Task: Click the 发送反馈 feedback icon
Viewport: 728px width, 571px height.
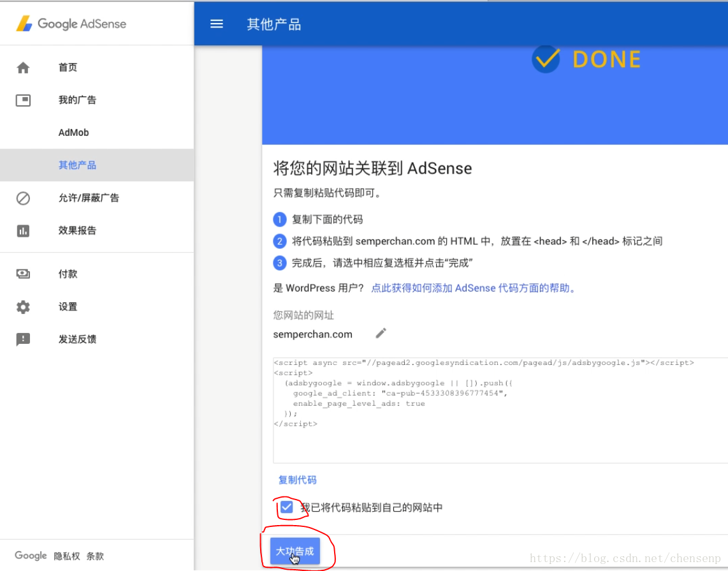Action: 23,339
